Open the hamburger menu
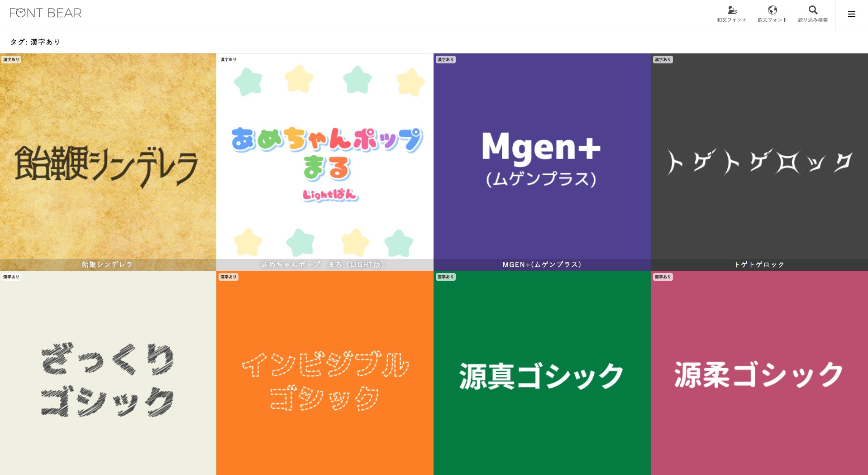The image size is (868, 475). click(x=851, y=14)
